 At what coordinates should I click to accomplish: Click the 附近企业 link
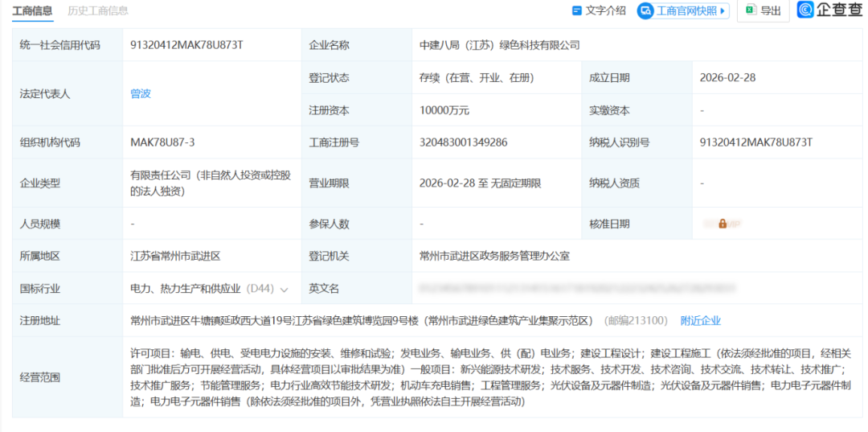pyautogui.click(x=701, y=320)
